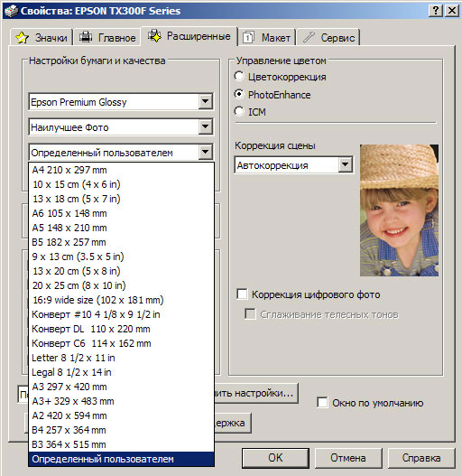Pick B5 182 x 257 mm
Image resolution: width=462 pixels, height=476 pixels.
(121, 242)
